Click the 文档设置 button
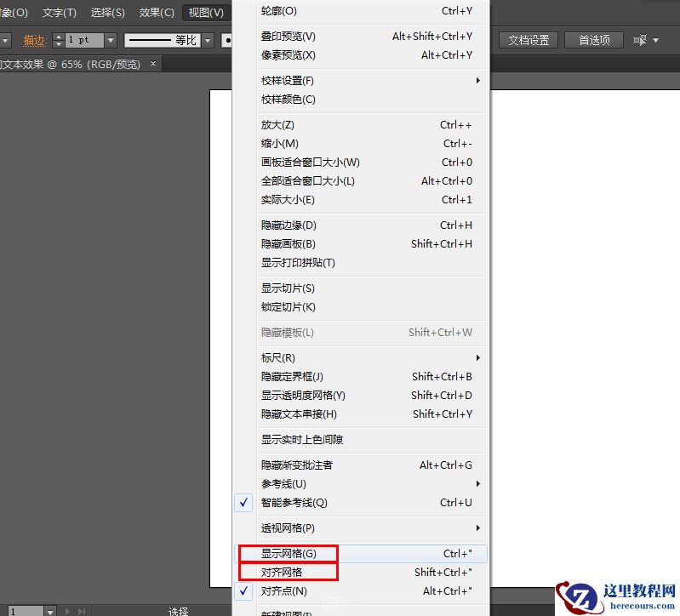This screenshot has width=680, height=616. click(529, 40)
